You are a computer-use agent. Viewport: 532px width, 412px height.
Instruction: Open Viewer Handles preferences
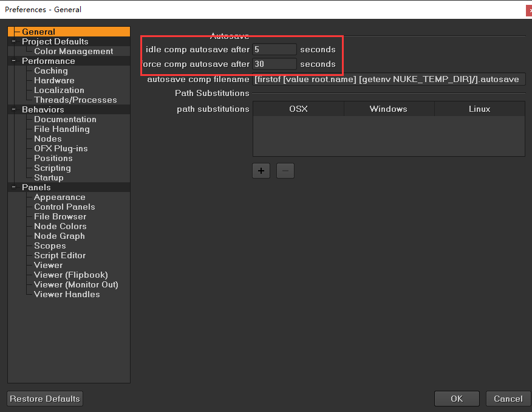(67, 294)
